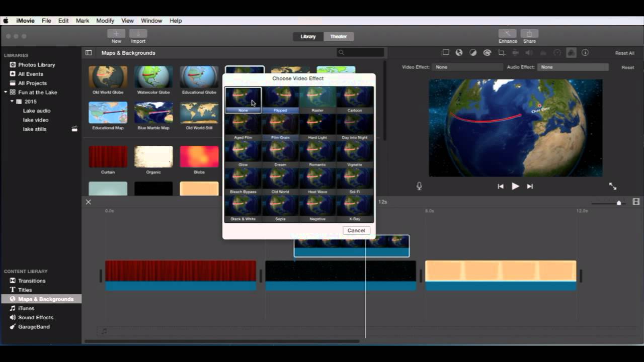
Task: Open the volume adjustment speaker icon
Action: click(x=529, y=53)
